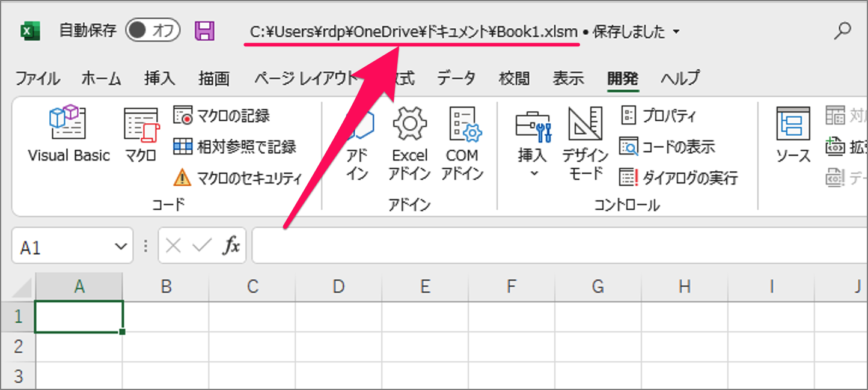Open the マクロ list button
The width and height of the screenshot is (868, 390).
pyautogui.click(x=141, y=134)
